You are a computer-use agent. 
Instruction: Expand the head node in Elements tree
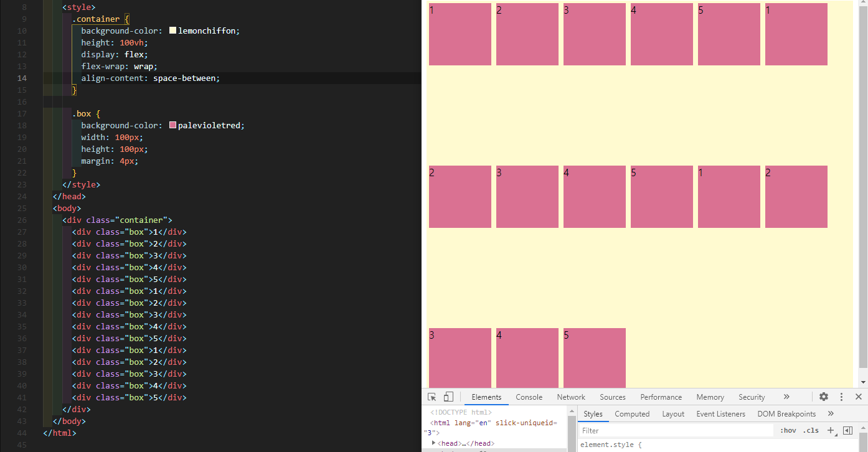pos(434,443)
